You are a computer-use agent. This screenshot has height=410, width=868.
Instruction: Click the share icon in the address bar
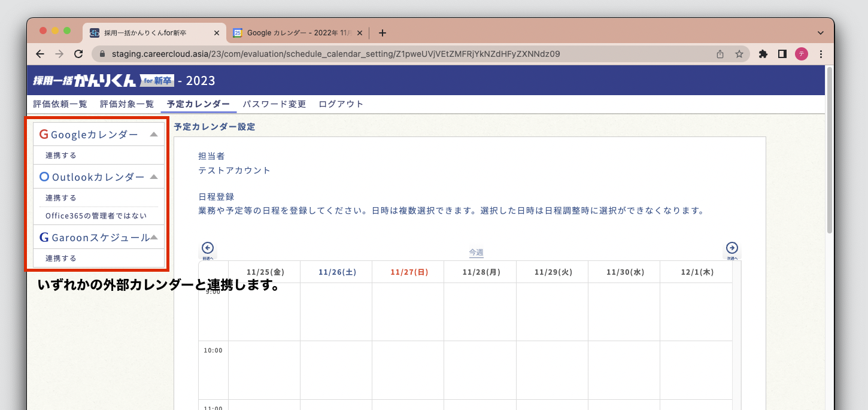click(x=720, y=54)
